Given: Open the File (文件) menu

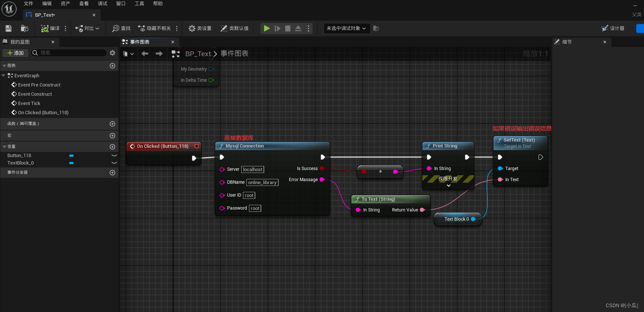Looking at the screenshot, I should click(x=28, y=4).
